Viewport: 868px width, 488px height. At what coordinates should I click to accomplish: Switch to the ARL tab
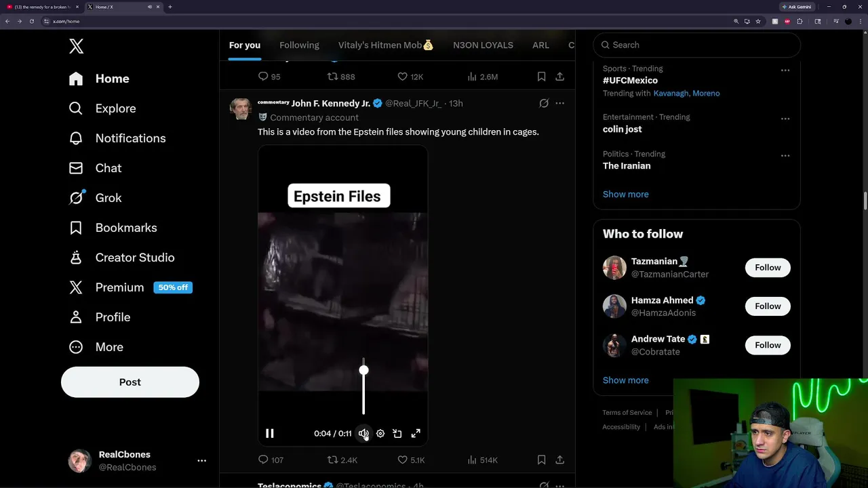click(540, 45)
